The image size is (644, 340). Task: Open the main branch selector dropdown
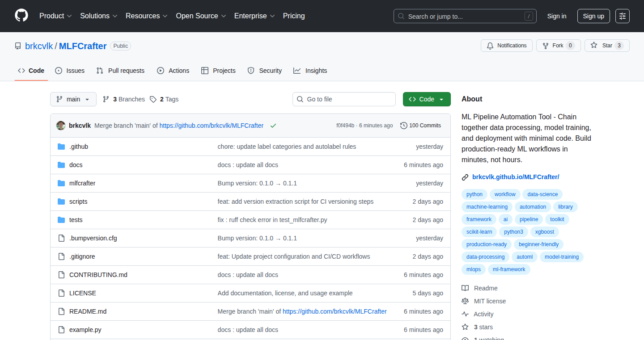[x=73, y=99]
